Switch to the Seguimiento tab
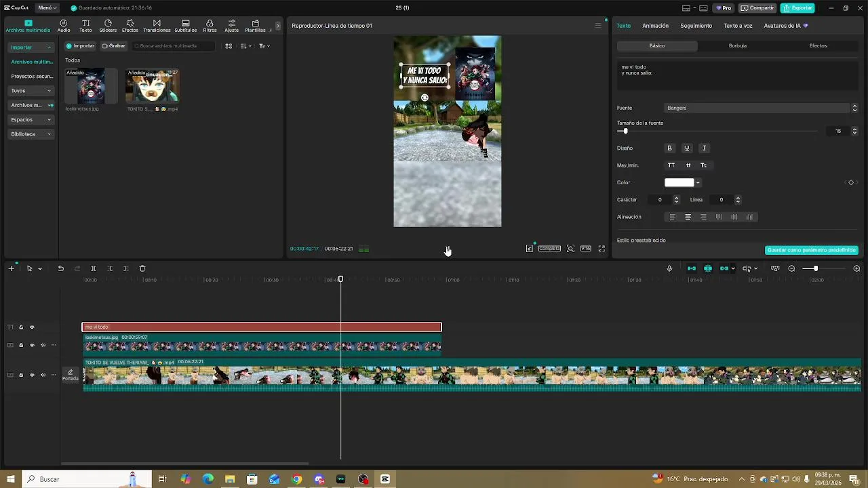Image resolution: width=868 pixels, height=488 pixels. (696, 26)
